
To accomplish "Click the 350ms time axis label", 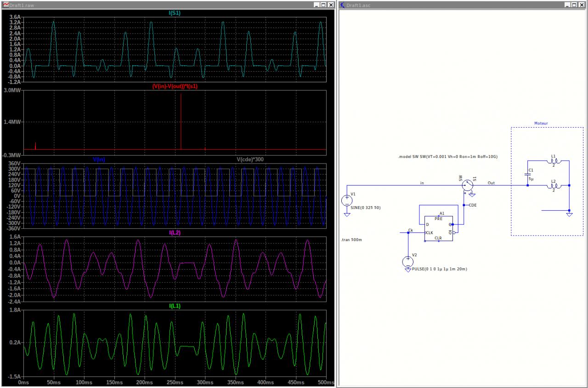I will (x=235, y=382).
